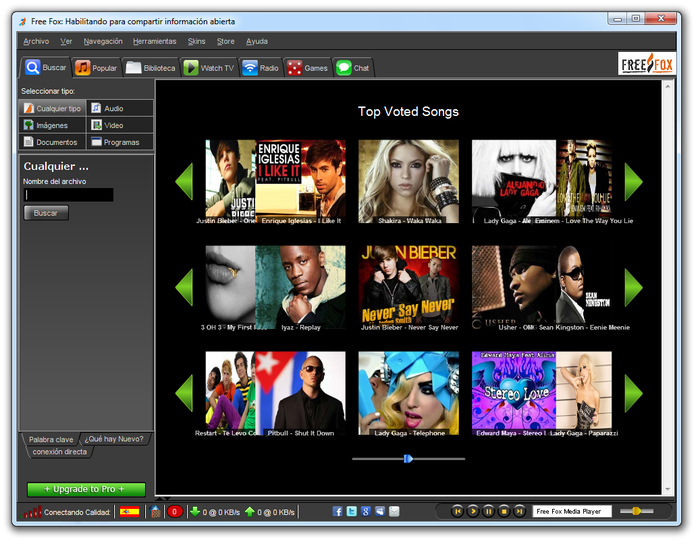Select Video file type

[120, 125]
